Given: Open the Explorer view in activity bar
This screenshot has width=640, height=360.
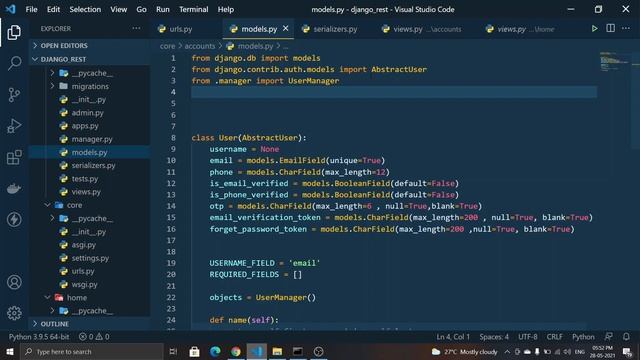Looking at the screenshot, I should (x=14, y=32).
